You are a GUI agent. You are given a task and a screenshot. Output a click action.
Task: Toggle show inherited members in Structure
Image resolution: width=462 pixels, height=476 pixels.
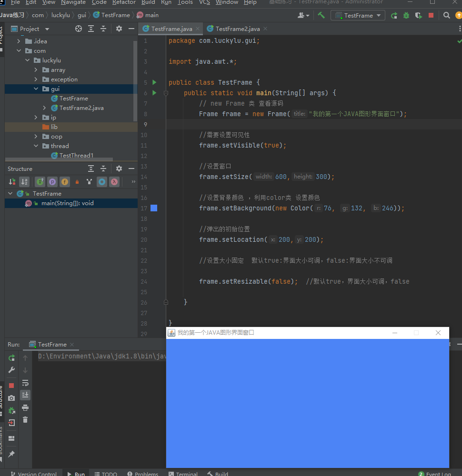click(x=40, y=182)
